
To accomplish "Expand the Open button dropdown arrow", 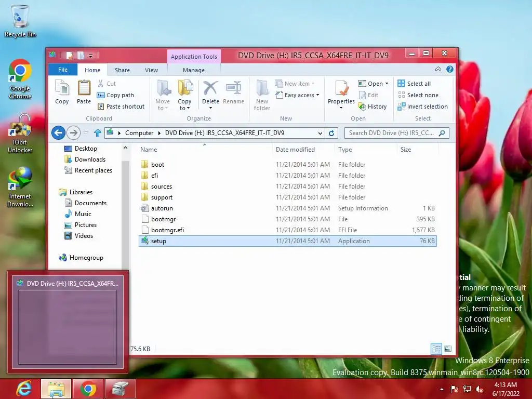I will [387, 84].
